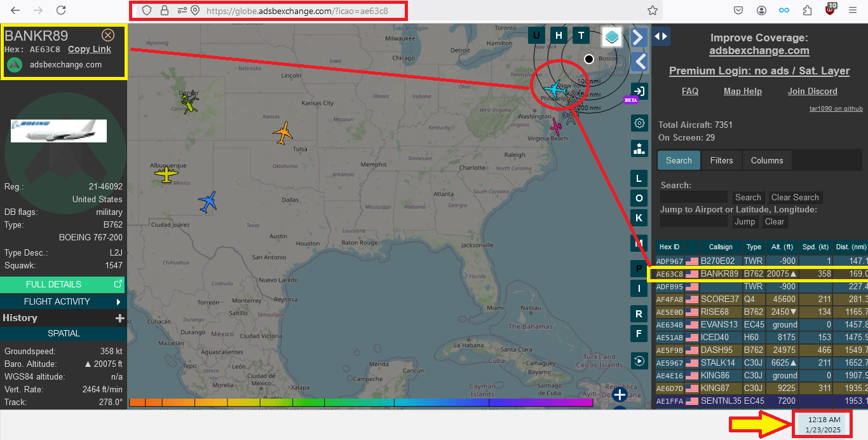Switch to the Filters tab
The image size is (868, 440).
tap(721, 160)
